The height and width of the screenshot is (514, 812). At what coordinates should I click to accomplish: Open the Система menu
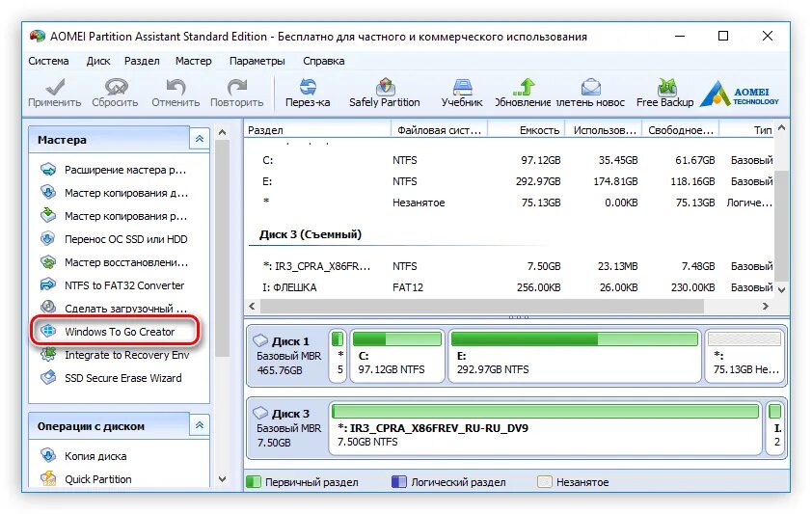pyautogui.click(x=48, y=61)
